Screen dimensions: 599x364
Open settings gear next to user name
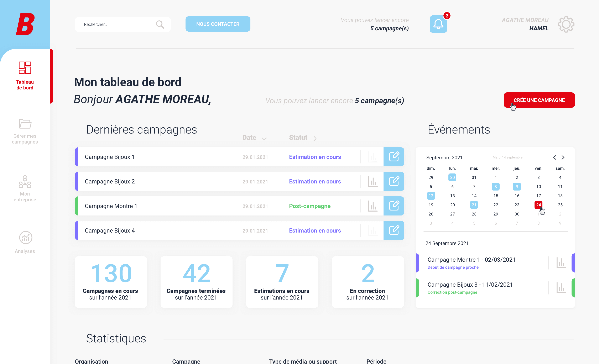click(566, 24)
